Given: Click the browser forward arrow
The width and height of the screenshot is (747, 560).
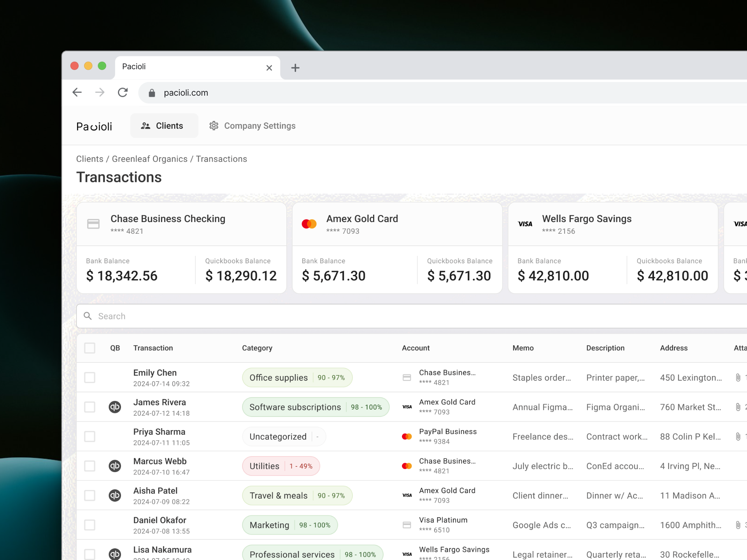Looking at the screenshot, I should pos(100,93).
